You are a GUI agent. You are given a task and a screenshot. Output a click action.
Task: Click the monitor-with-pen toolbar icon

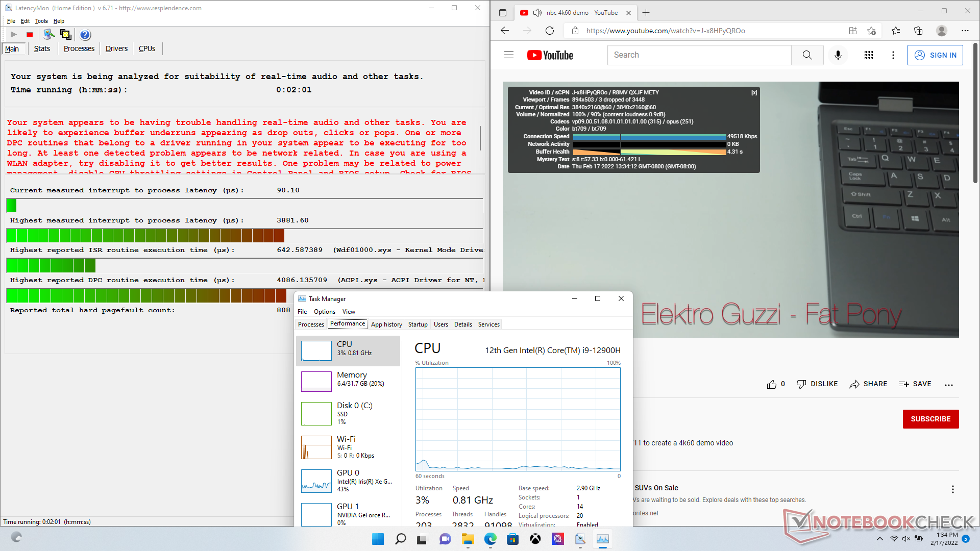49,35
